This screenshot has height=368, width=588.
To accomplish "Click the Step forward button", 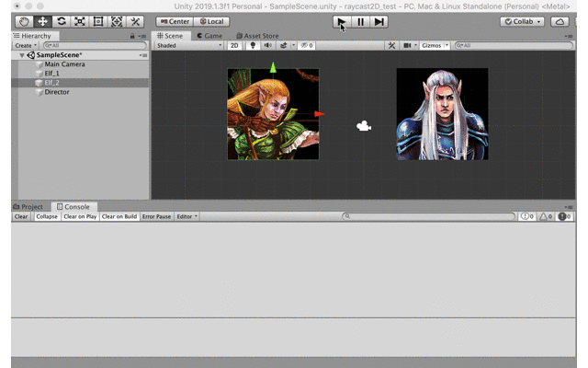I will [x=379, y=21].
